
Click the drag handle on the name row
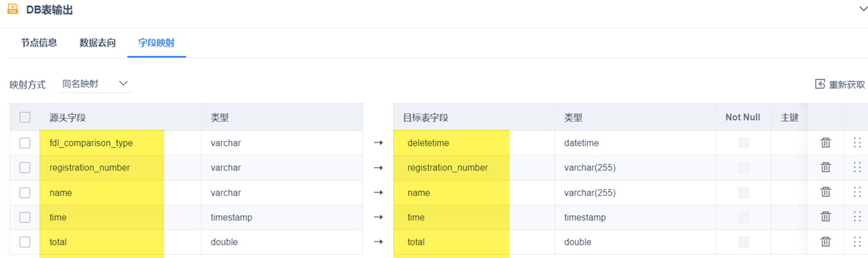[857, 192]
